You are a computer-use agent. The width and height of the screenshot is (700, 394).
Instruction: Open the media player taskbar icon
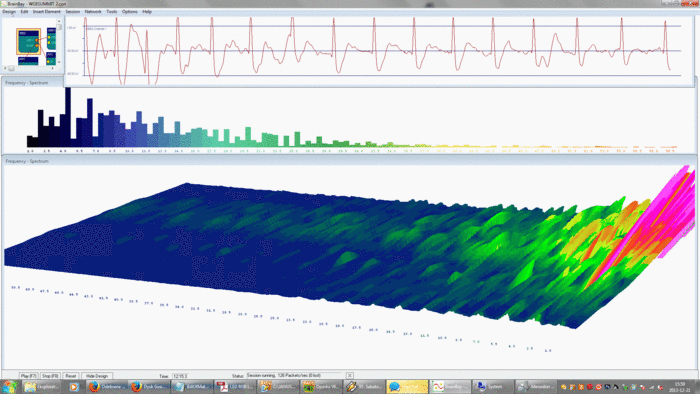[x=74, y=387]
